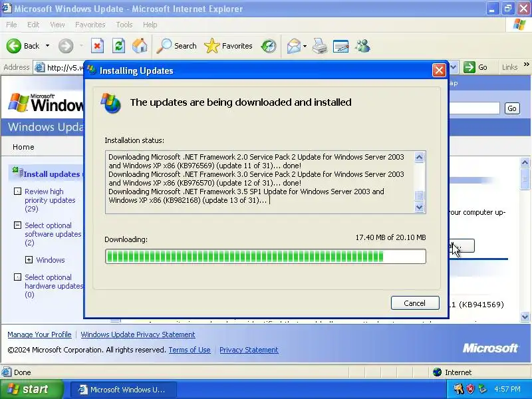Collapse the Select optional software updates node

click(17, 225)
